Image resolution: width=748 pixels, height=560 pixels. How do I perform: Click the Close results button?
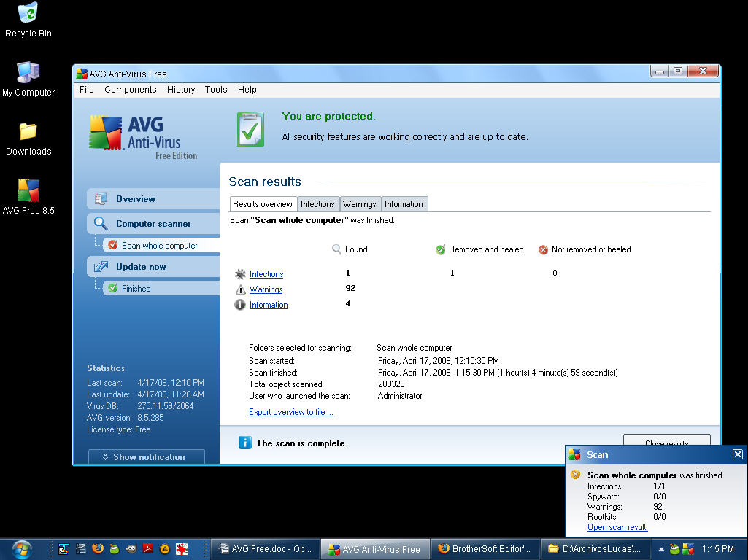coord(666,440)
